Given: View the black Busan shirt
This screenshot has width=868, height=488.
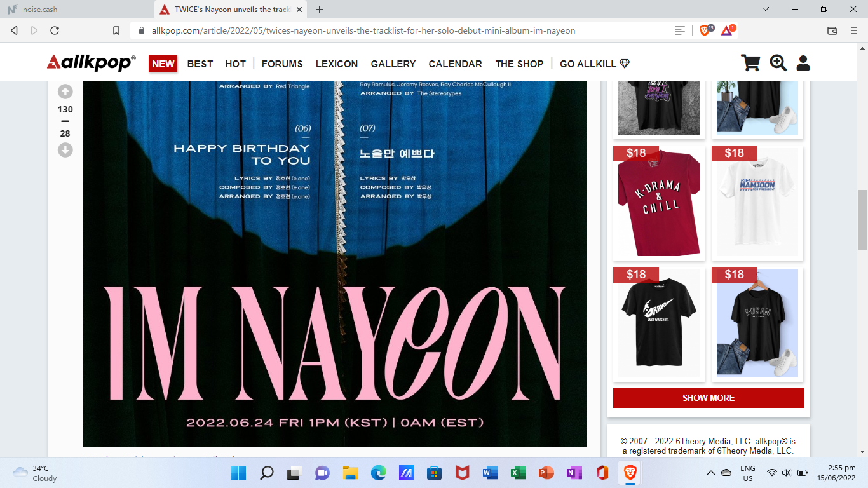Looking at the screenshot, I should (757, 324).
